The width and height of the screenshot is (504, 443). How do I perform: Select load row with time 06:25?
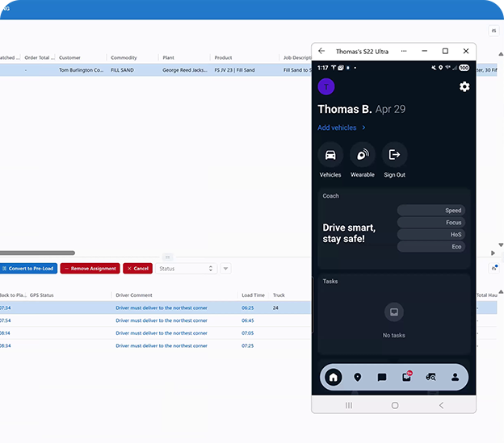(x=155, y=307)
